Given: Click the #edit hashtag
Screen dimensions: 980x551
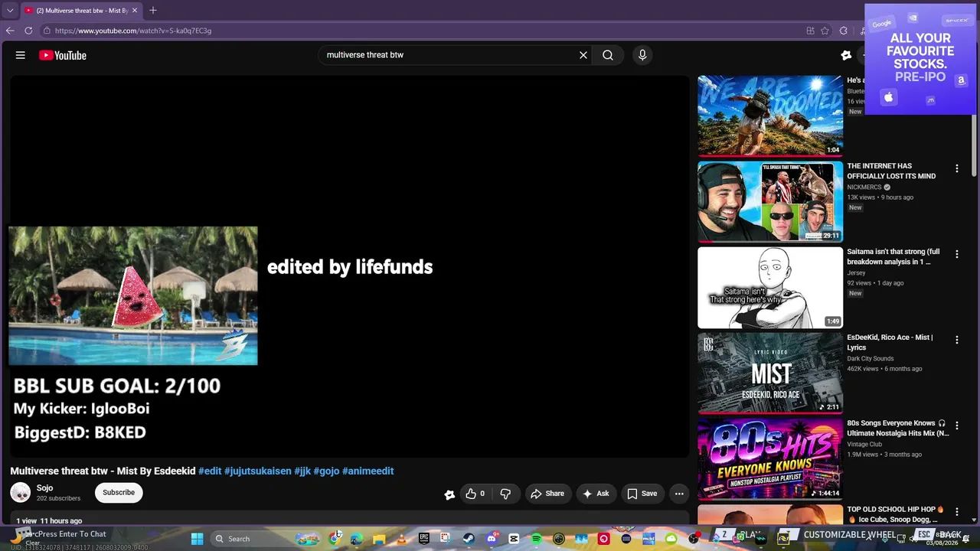Looking at the screenshot, I should [210, 471].
